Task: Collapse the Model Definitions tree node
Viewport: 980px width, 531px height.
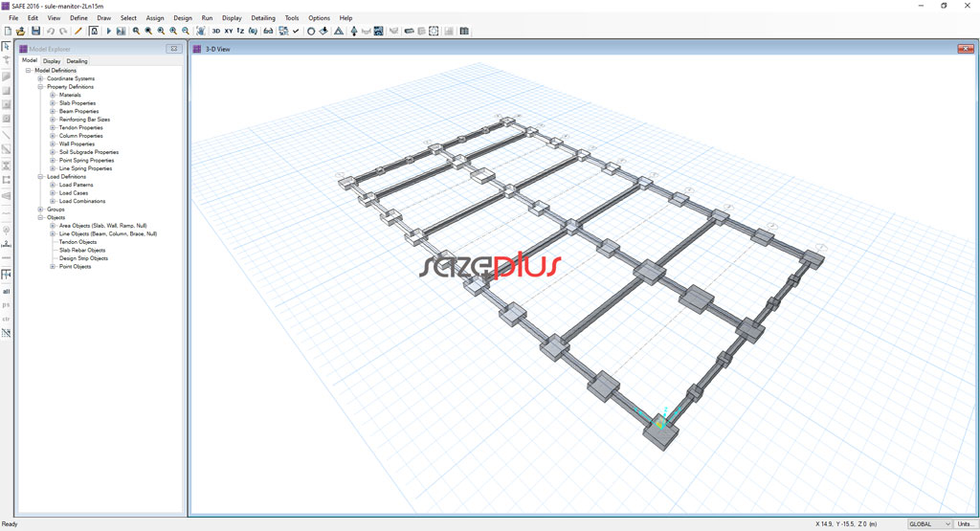Action: click(x=28, y=71)
